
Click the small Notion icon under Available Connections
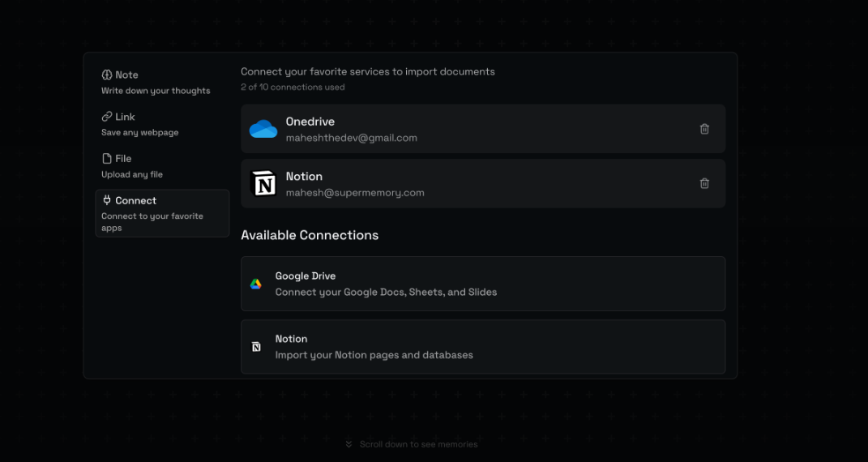256,347
